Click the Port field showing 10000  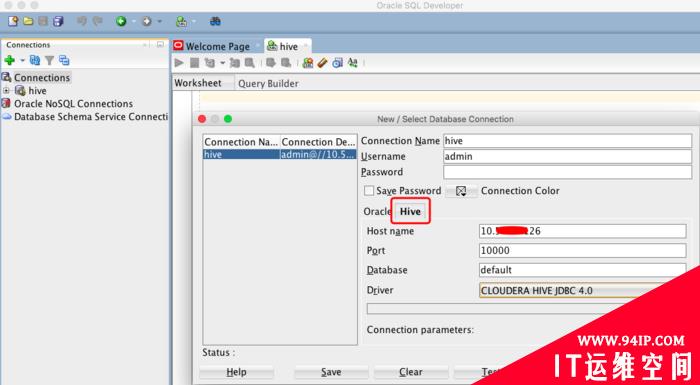[x=583, y=251]
